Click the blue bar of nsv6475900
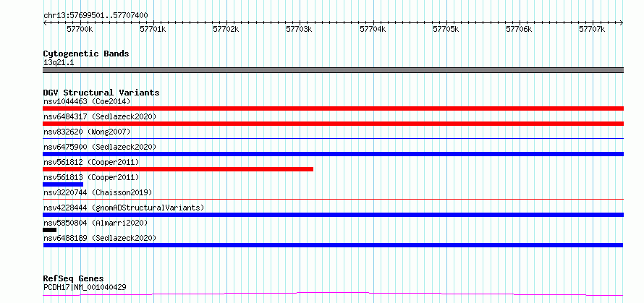The height and width of the screenshot is (303, 644). (333, 154)
